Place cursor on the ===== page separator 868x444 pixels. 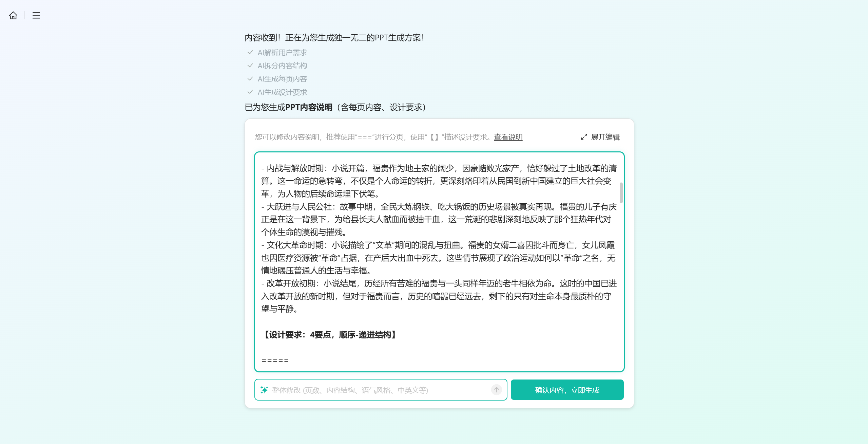pyautogui.click(x=275, y=360)
